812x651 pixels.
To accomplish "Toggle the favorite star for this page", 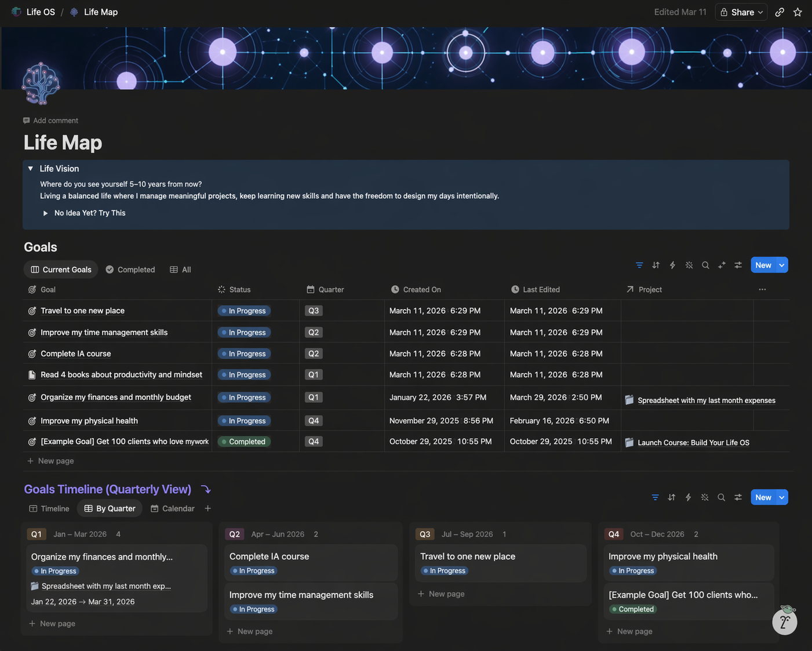I will (798, 12).
